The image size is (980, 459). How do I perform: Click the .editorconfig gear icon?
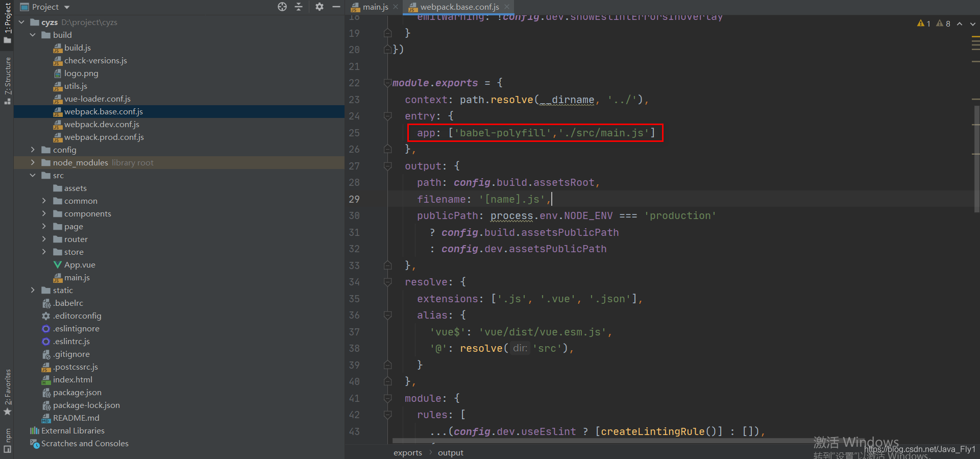pyautogui.click(x=46, y=316)
